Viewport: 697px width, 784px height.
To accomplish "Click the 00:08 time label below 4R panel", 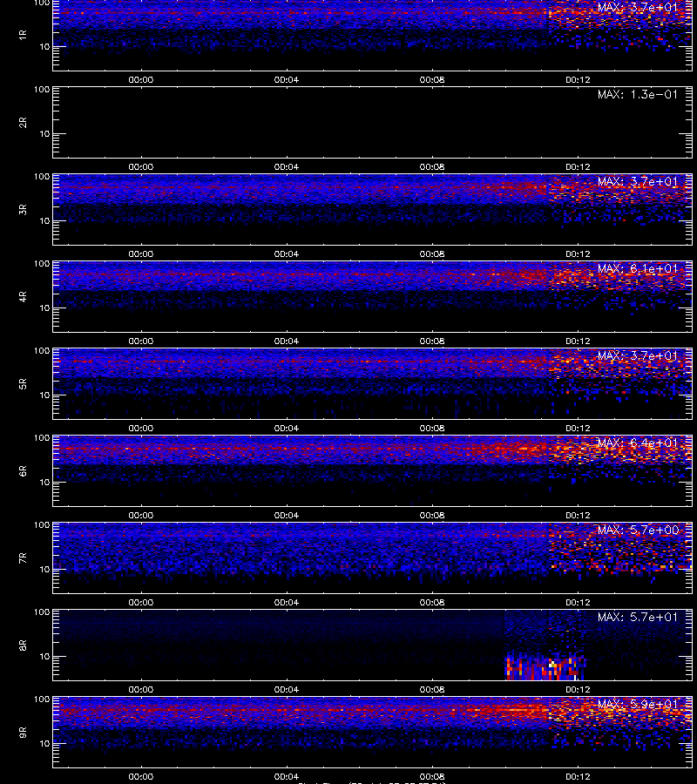I will (x=432, y=341).
